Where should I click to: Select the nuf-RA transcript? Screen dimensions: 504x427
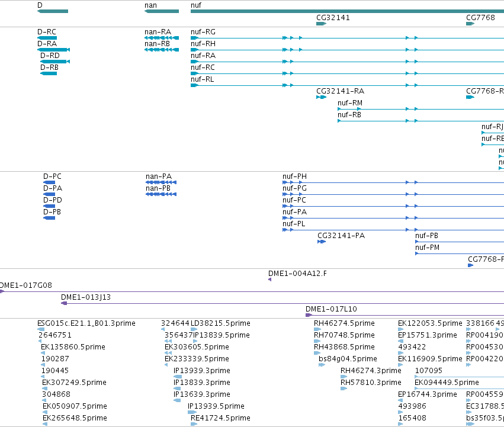point(347,62)
